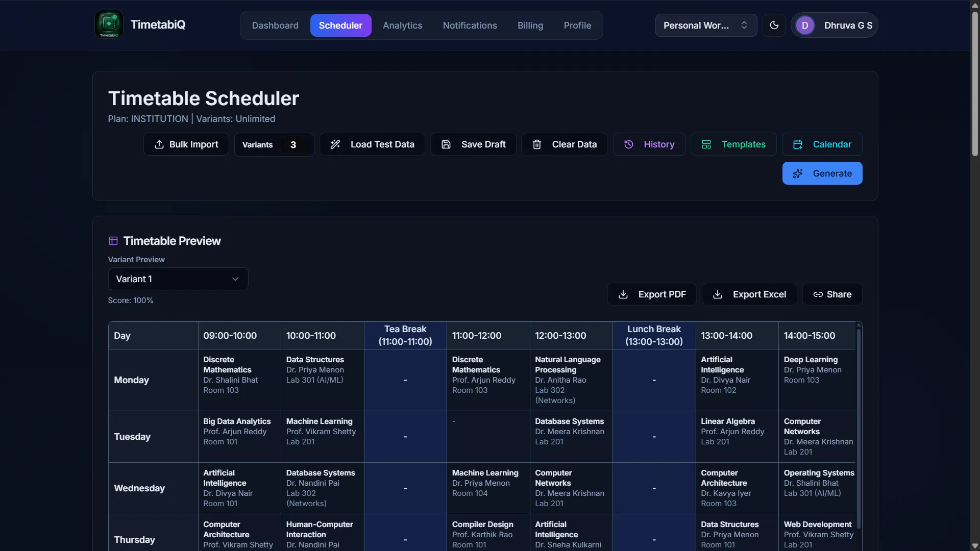Click the Share link icon
The width and height of the screenshot is (980, 551).
coord(818,294)
